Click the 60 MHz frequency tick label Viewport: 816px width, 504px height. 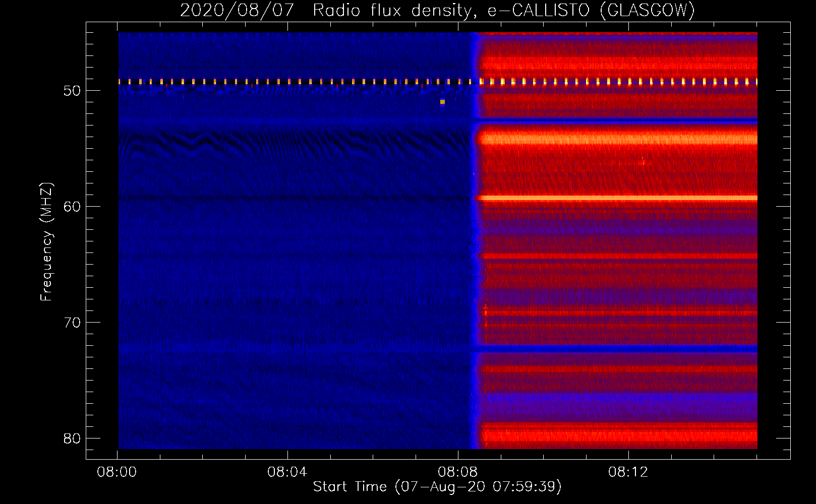(x=72, y=207)
